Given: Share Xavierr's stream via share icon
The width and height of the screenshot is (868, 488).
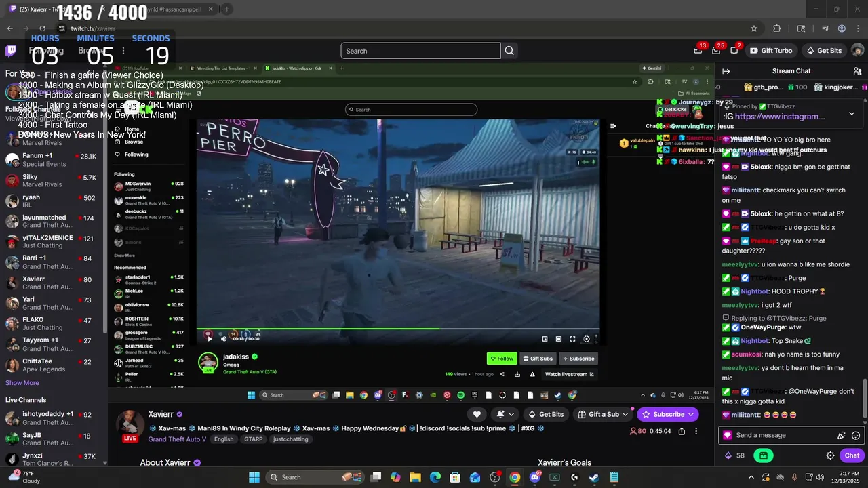Looking at the screenshot, I should click(682, 431).
